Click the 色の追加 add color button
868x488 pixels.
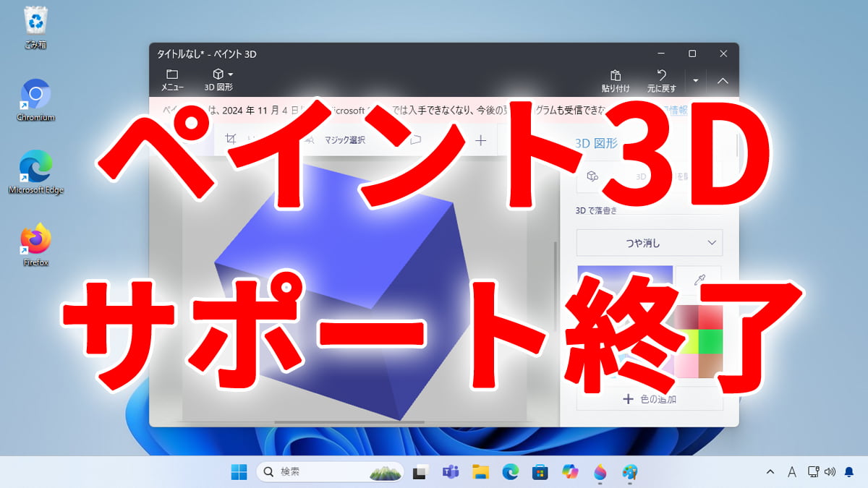pyautogui.click(x=650, y=399)
